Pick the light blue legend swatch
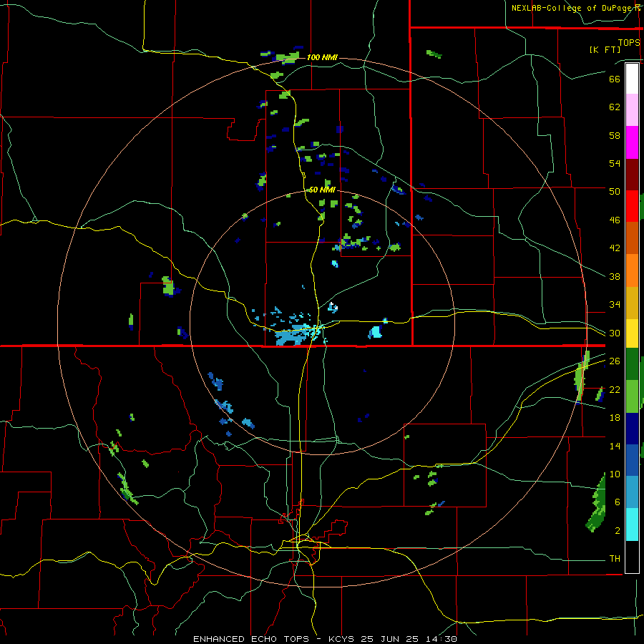The image size is (644, 644). click(x=632, y=492)
